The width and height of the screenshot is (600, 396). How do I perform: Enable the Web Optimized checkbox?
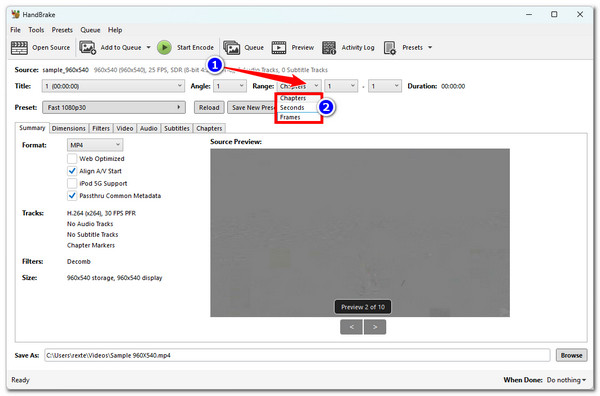coord(72,158)
